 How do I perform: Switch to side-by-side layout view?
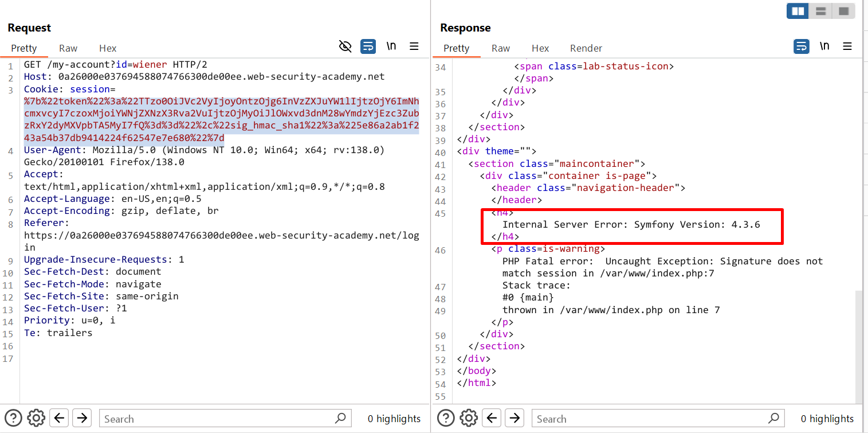797,11
